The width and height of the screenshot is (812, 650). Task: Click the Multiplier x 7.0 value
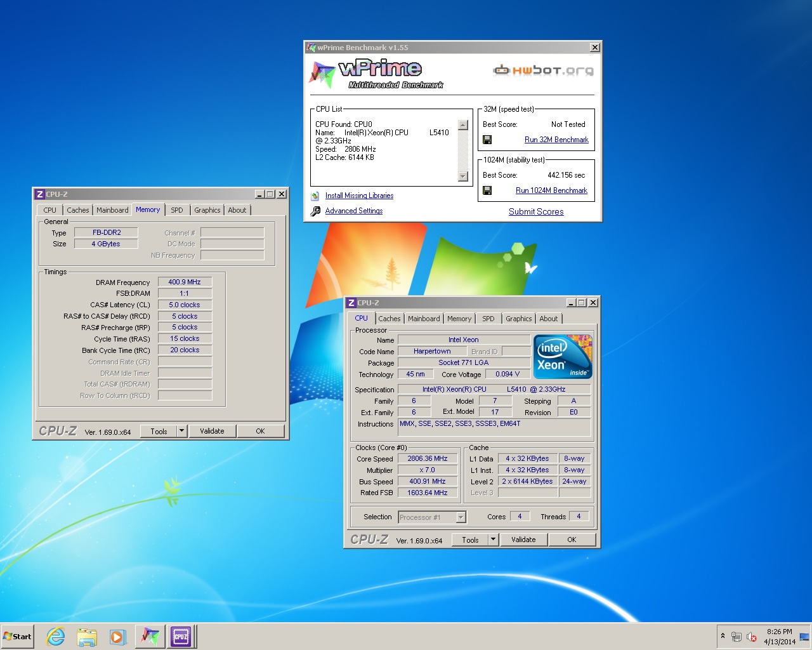point(428,470)
